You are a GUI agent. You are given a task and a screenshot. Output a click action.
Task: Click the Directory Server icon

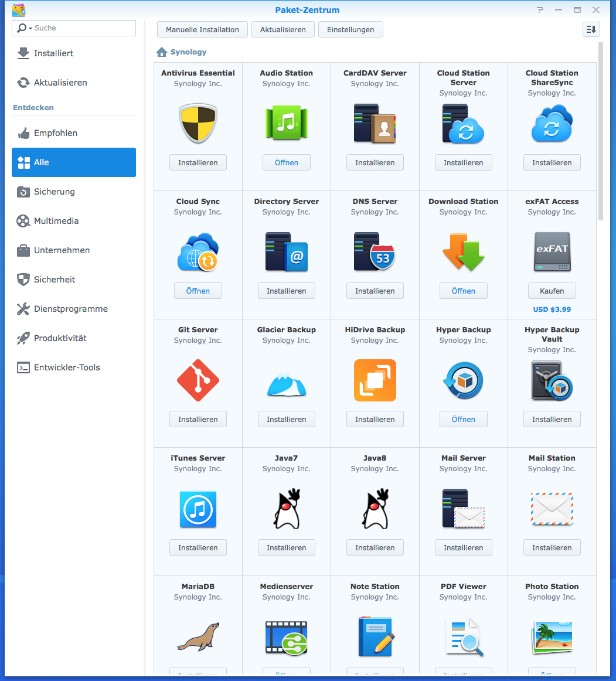coord(286,252)
